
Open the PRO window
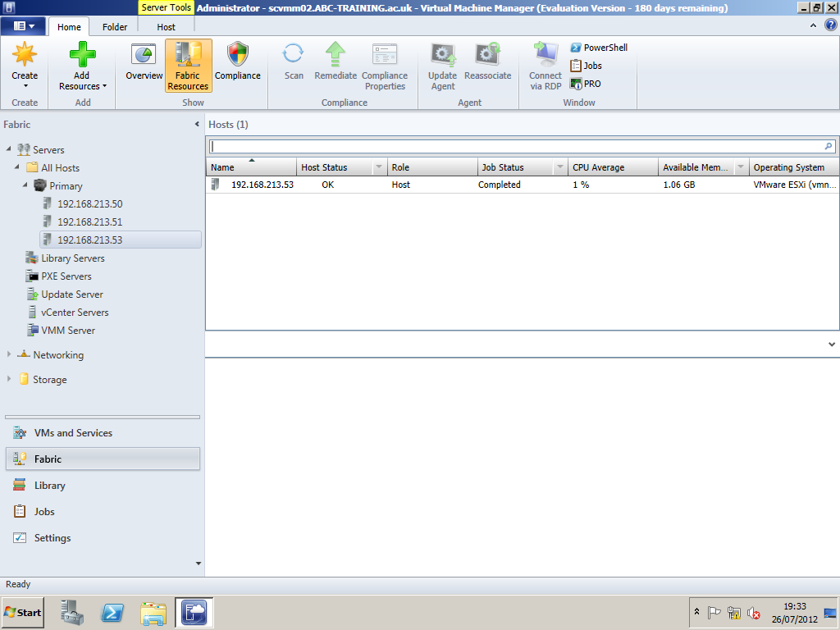point(586,84)
